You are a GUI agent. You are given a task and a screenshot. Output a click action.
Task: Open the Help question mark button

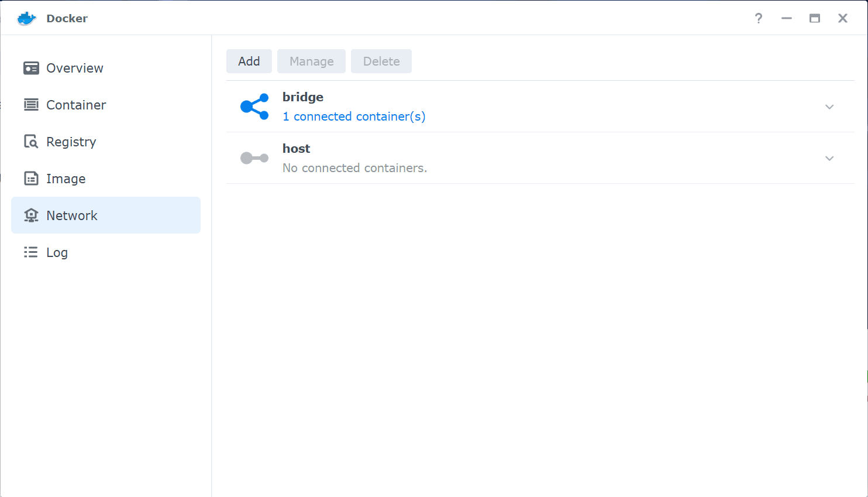[759, 18]
